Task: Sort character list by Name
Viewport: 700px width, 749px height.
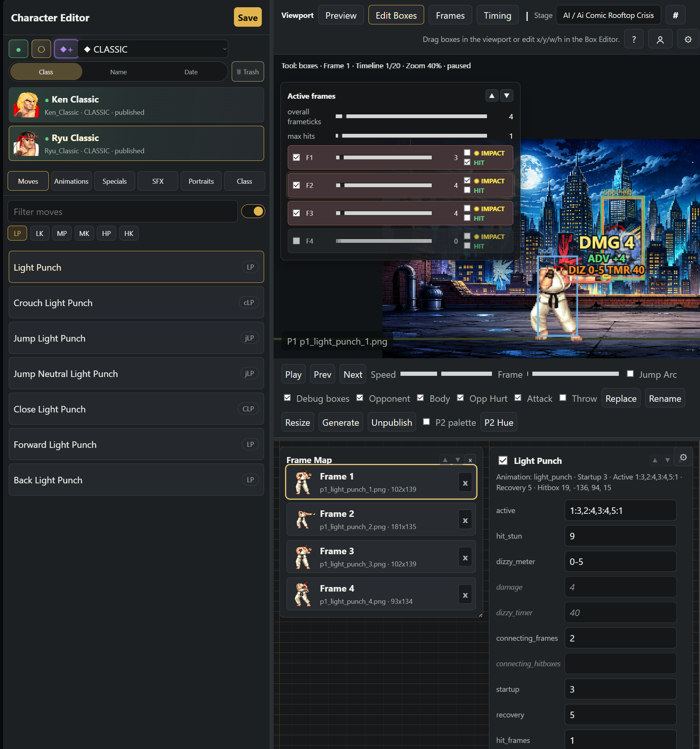Action: click(x=119, y=72)
